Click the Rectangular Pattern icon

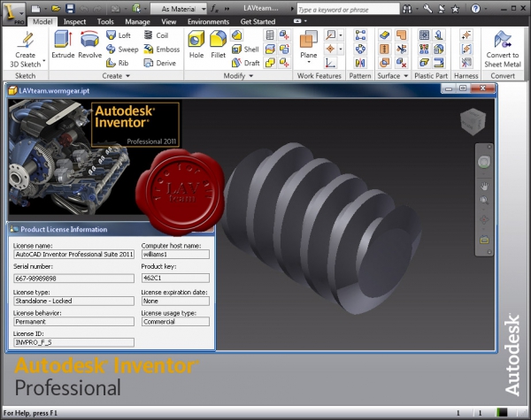pos(360,35)
